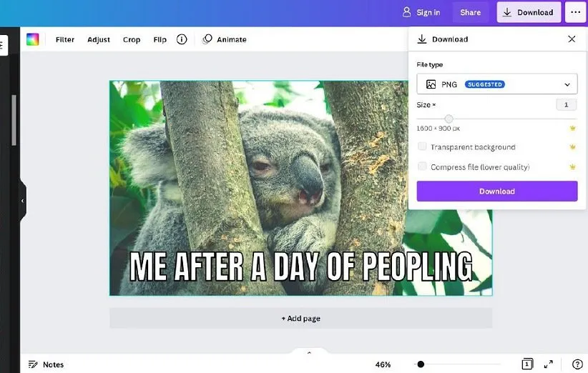The height and width of the screenshot is (373, 588).
Task: Open the Notes panel
Action: pyautogui.click(x=46, y=364)
